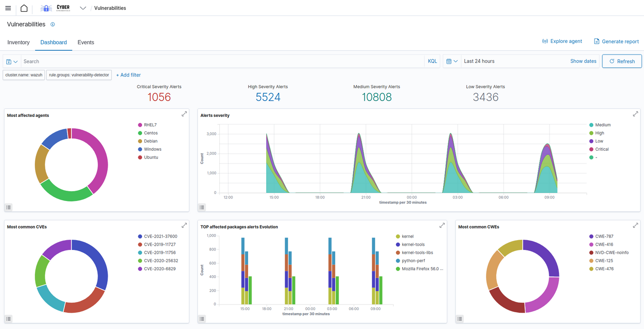
Task: Toggle RHEL7 in Most affected agents legend
Action: [x=150, y=125]
